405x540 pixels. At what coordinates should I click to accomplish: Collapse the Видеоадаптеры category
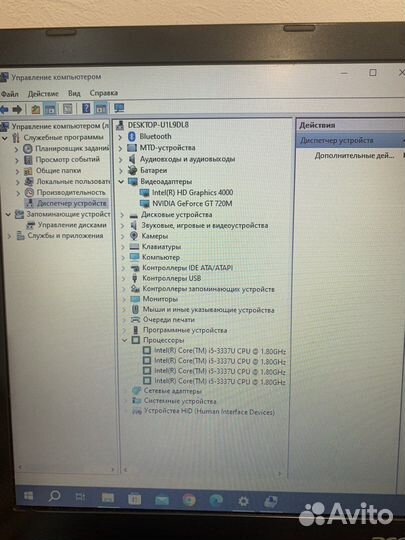121,181
